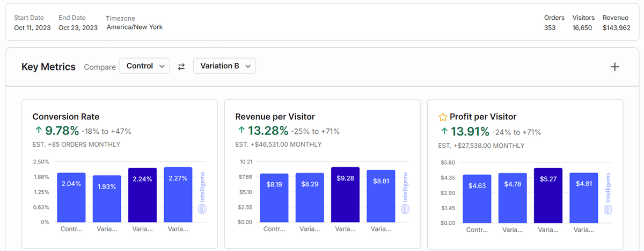
Task: Click the star icon beside Profit per Visitor
Action: pos(443,117)
